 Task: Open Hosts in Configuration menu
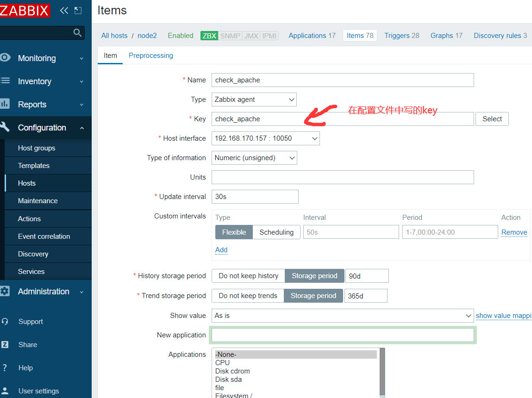[x=48, y=183]
